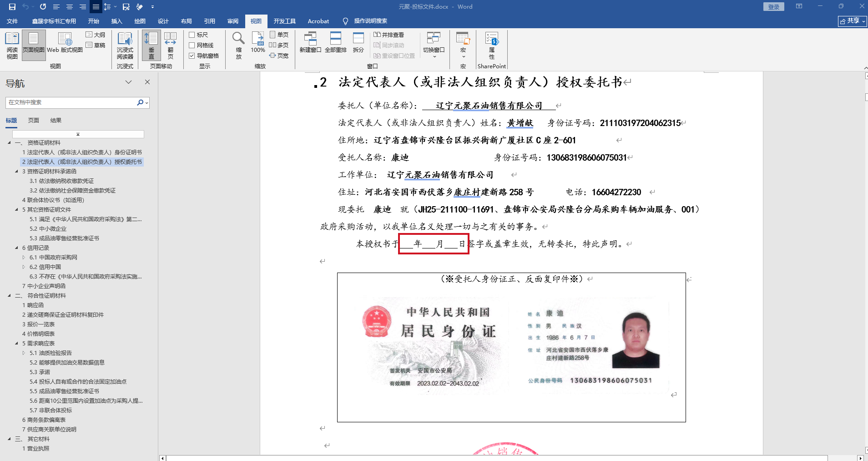868x461 pixels.
Task: Enable side-by-side viewing (并排查看)
Action: pyautogui.click(x=389, y=35)
